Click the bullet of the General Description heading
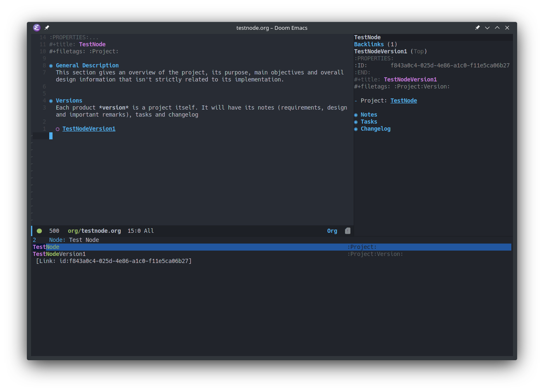This screenshot has height=392, width=544. pyautogui.click(x=50, y=65)
